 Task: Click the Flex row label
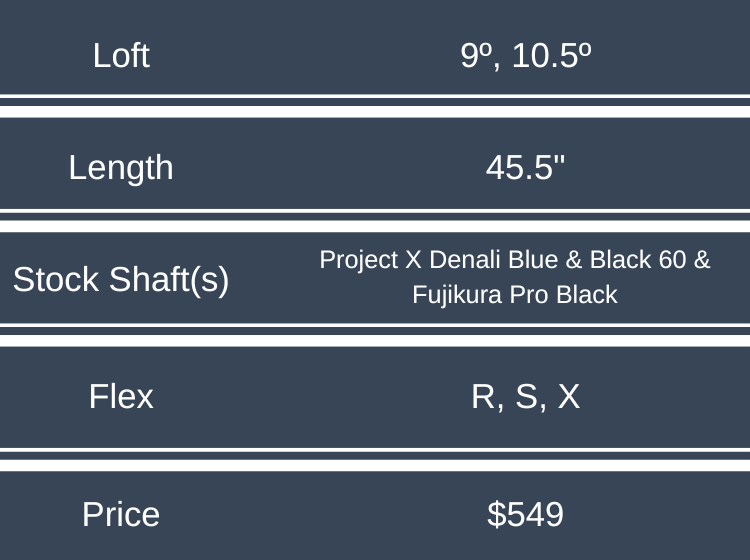click(x=121, y=397)
